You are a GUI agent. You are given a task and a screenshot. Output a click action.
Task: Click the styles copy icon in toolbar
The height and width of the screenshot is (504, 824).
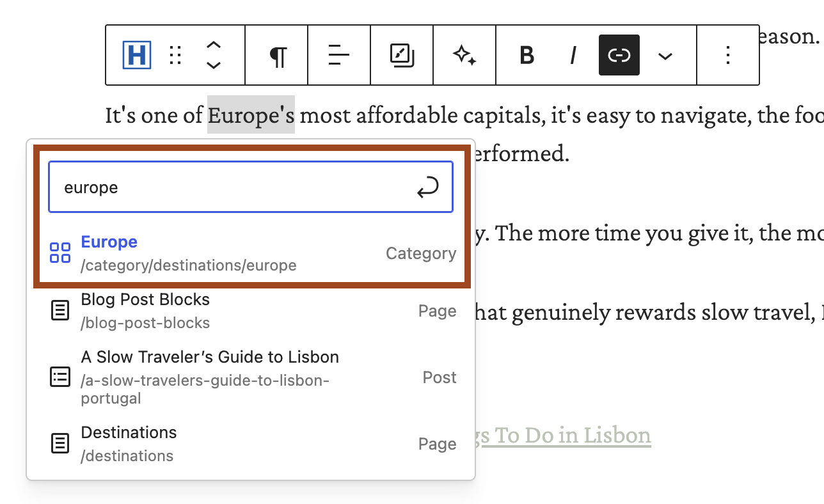(402, 56)
